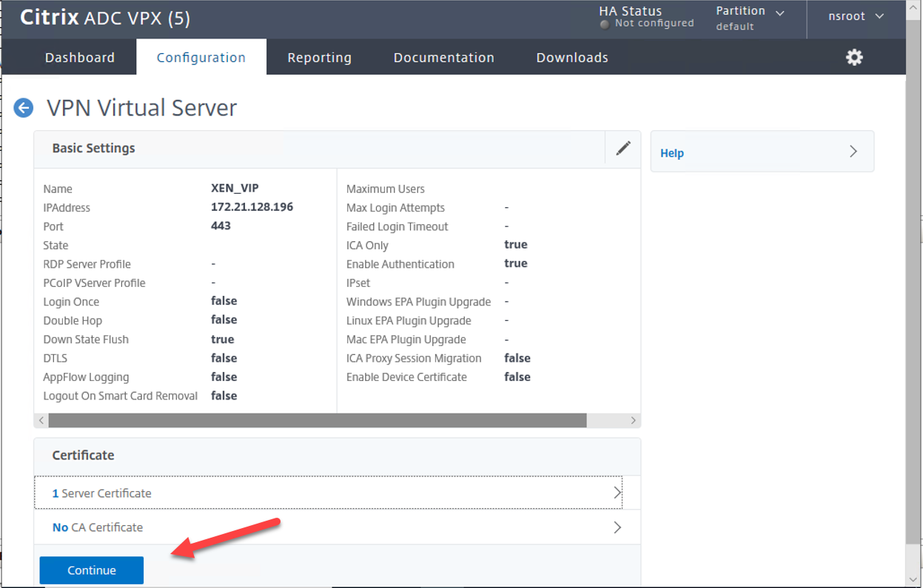Click the Down State Flush label
The image size is (923, 588).
point(86,339)
